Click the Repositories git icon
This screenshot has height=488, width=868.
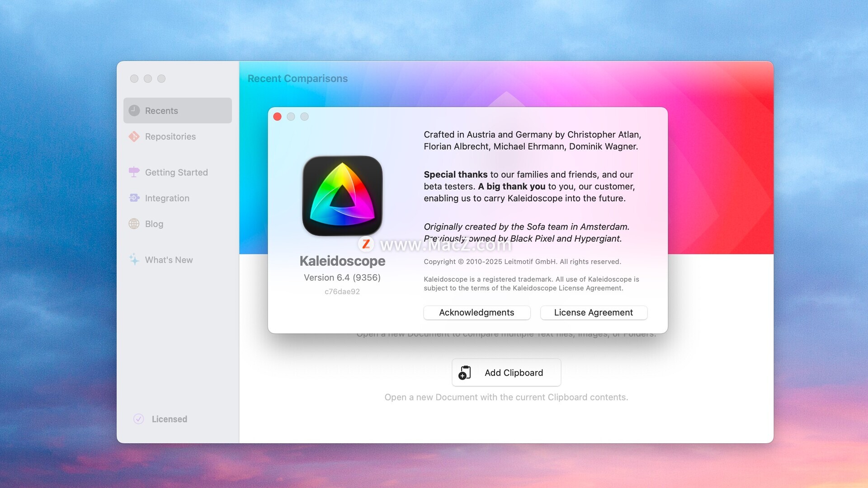coord(134,136)
